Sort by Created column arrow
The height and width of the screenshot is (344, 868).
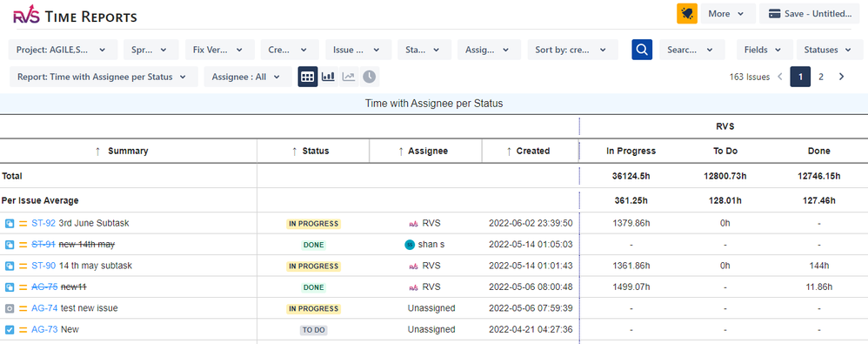[509, 152]
